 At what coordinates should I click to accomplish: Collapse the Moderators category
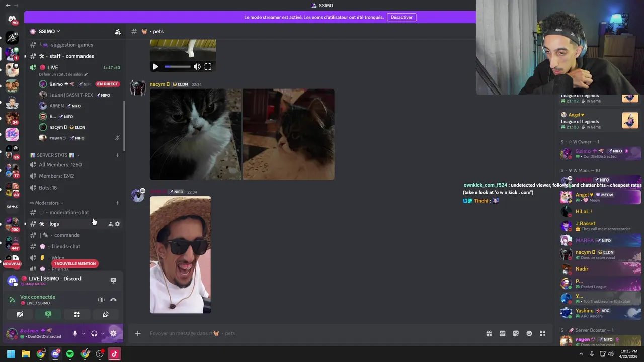(47, 203)
